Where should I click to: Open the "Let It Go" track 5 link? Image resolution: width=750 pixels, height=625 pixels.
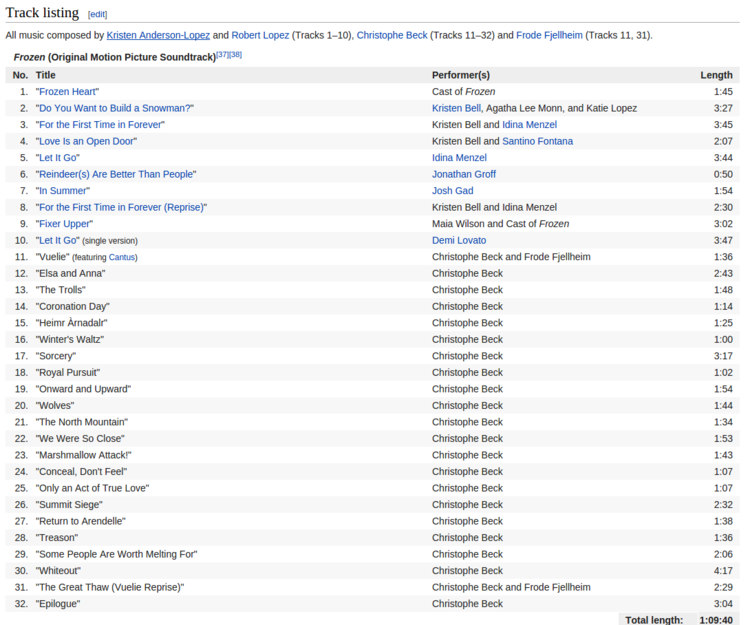(58, 158)
